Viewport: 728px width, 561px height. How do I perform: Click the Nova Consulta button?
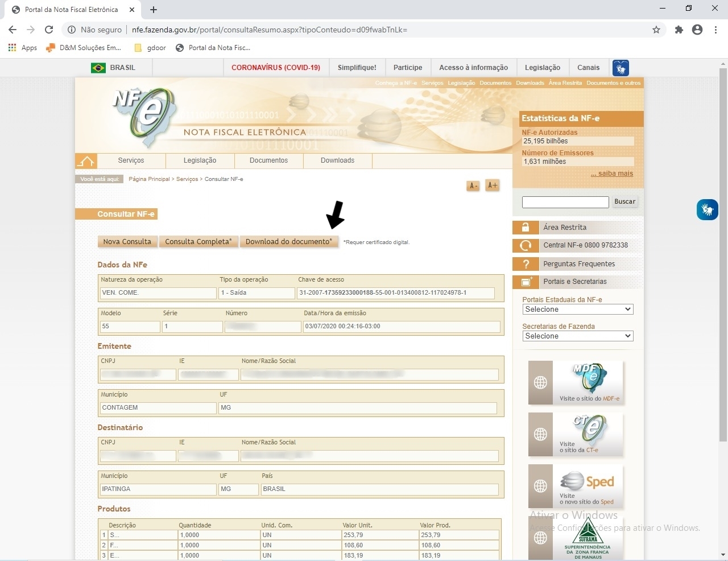(x=127, y=242)
